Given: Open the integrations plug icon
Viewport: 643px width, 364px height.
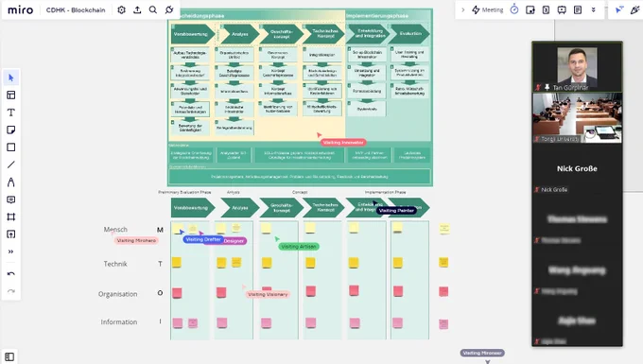Looking at the screenshot, I should point(169,9).
